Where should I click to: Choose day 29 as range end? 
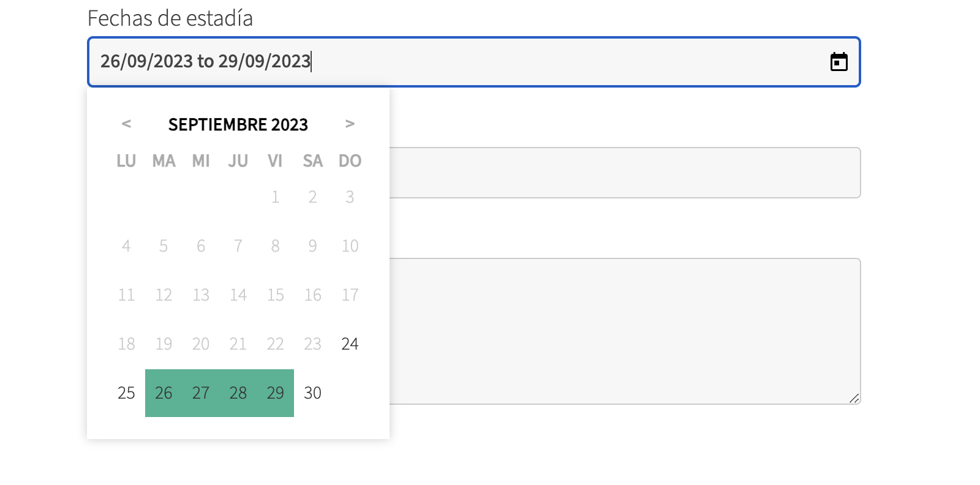[x=276, y=393]
